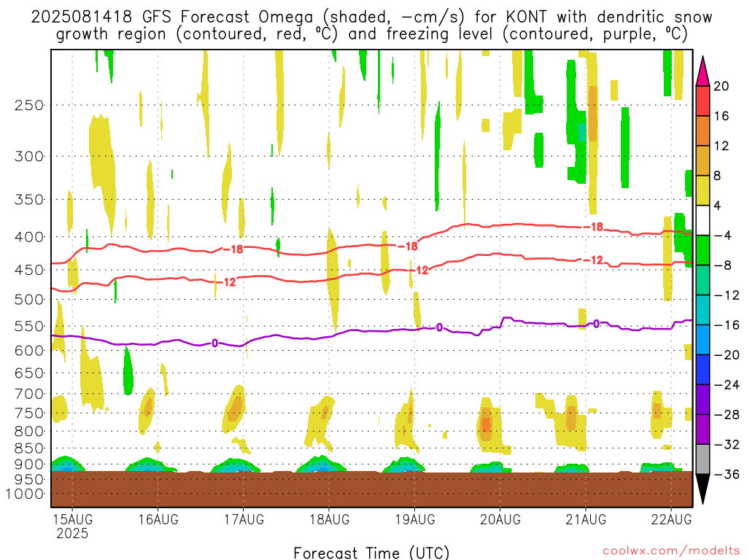Click the 600 pressure level label
Viewport: 747px width, 560px height.
(x=29, y=351)
